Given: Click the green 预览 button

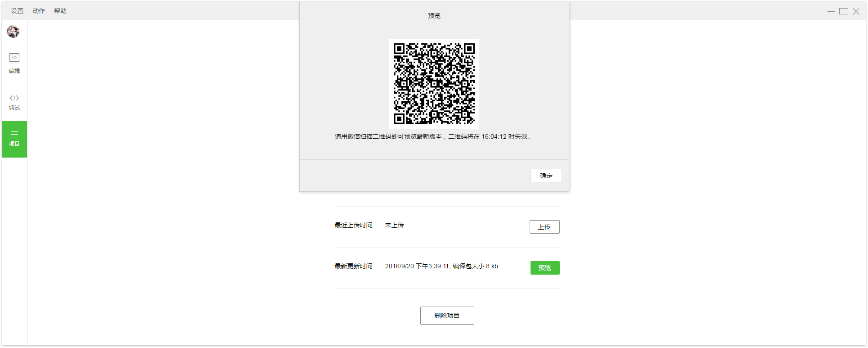Looking at the screenshot, I should coord(544,268).
